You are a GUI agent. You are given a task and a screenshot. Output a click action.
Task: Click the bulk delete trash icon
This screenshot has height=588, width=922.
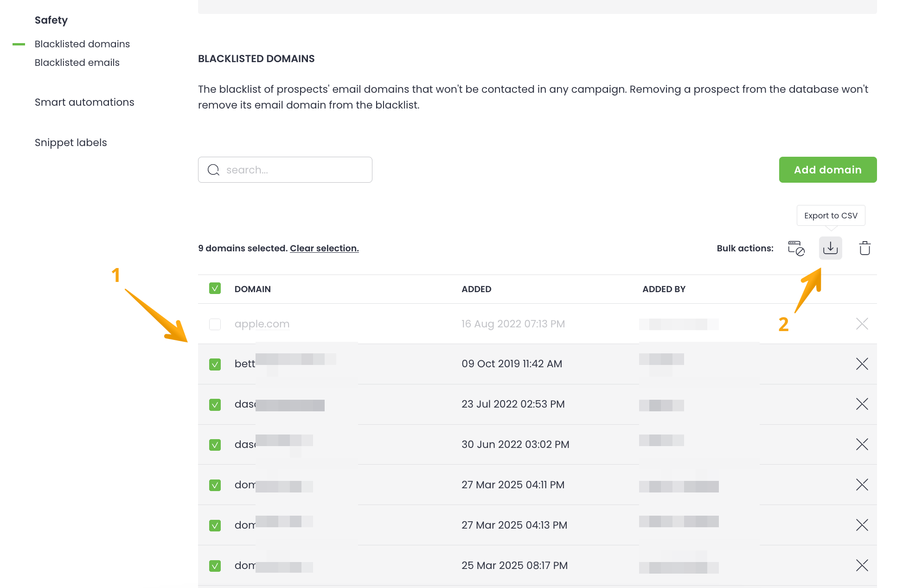[x=864, y=248]
